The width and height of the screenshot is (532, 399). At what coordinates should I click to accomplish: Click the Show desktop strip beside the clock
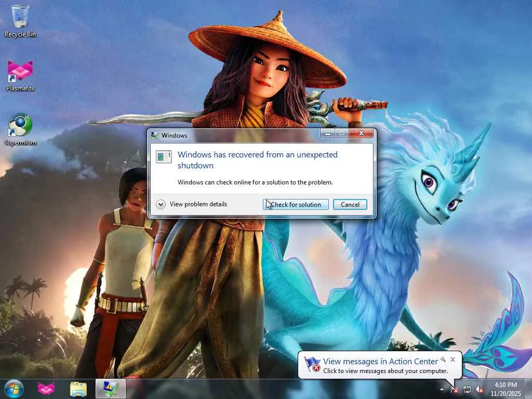528,389
